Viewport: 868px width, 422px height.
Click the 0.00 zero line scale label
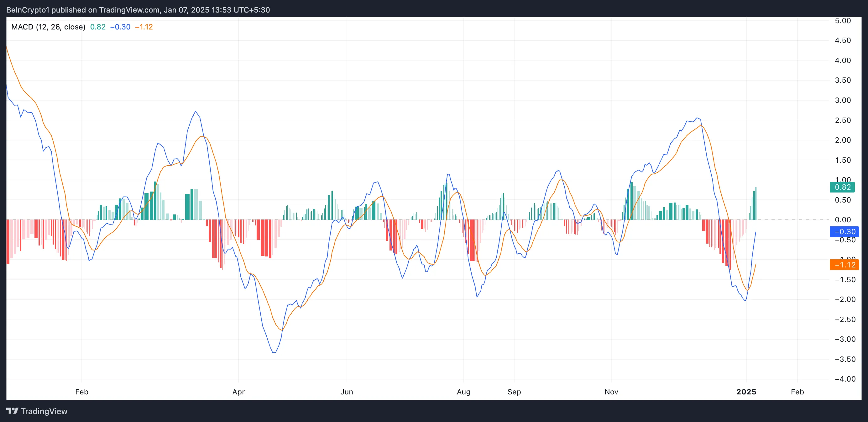point(843,220)
